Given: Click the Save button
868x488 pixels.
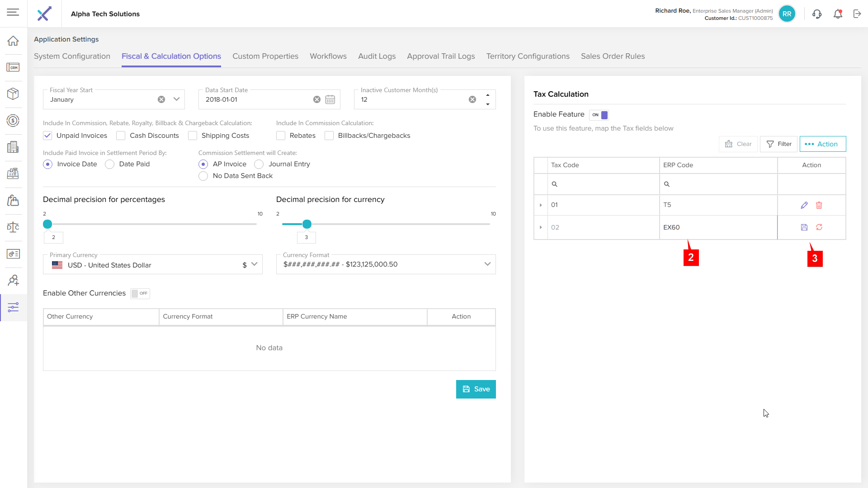Looking at the screenshot, I should click(476, 389).
